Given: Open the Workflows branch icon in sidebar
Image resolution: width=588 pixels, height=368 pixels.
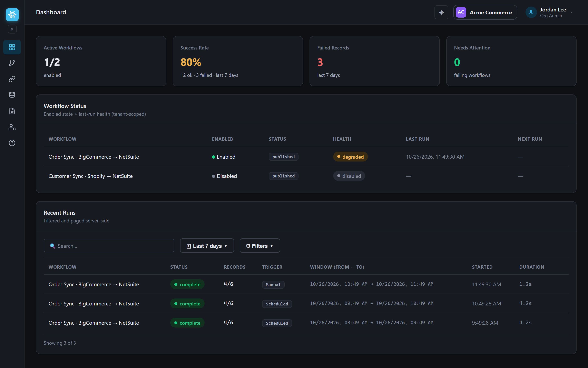Looking at the screenshot, I should pyautogui.click(x=12, y=63).
